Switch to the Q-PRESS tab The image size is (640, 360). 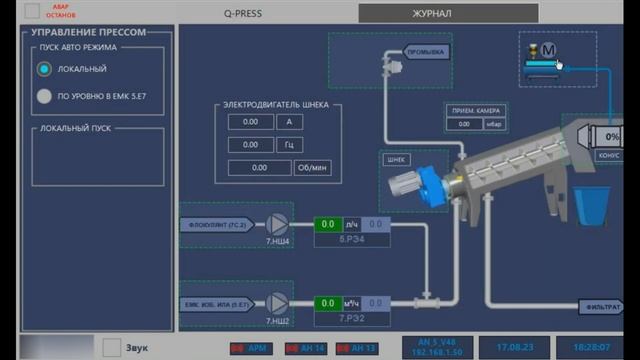click(x=243, y=13)
